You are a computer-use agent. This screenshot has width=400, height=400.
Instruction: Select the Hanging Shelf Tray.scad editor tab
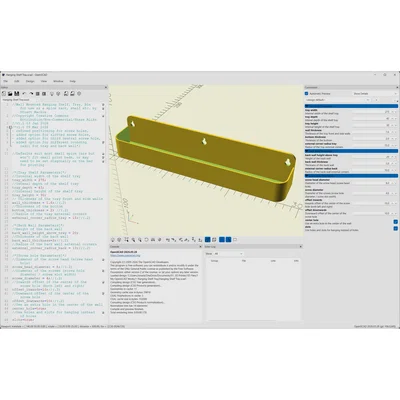point(16,100)
